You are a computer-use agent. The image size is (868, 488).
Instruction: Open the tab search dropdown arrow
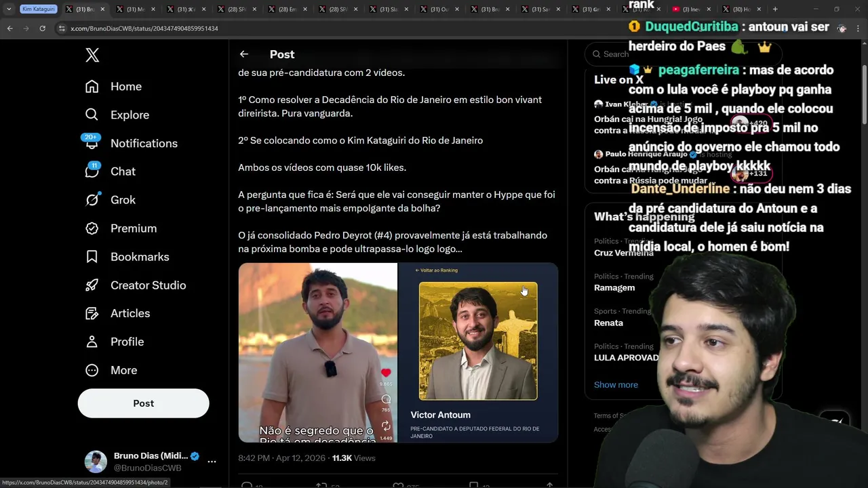point(9,9)
